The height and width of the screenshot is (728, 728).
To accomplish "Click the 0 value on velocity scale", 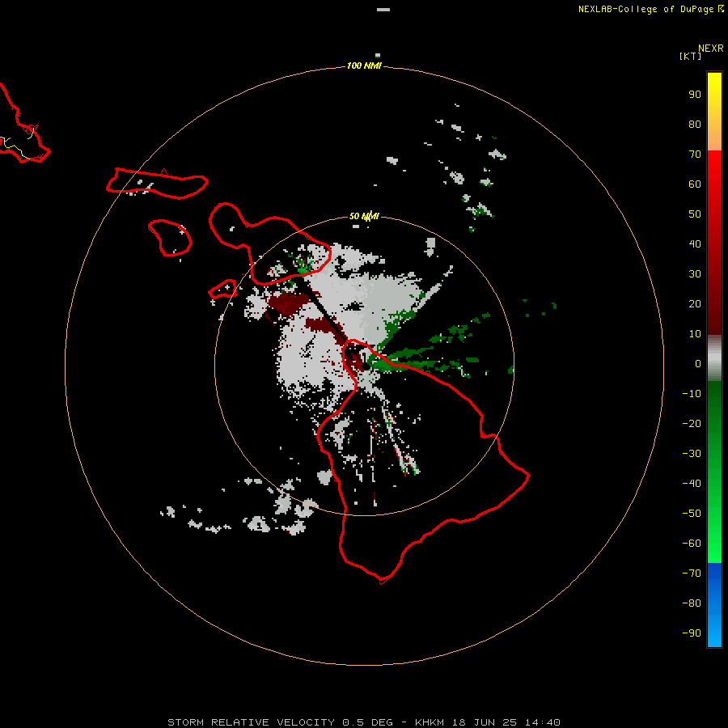I will (698, 363).
